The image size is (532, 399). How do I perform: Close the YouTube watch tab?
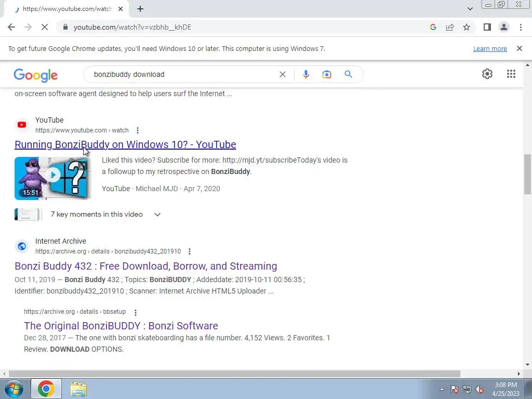[121, 9]
